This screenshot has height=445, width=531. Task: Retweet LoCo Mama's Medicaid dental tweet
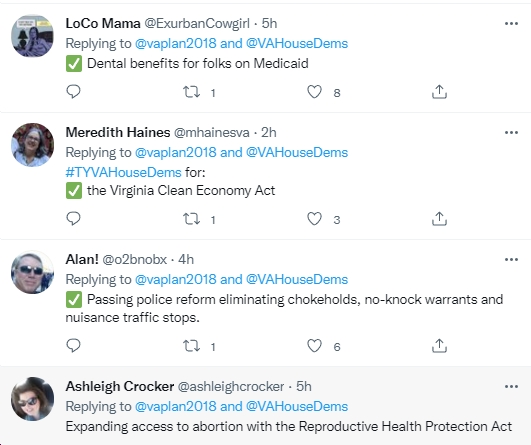tap(192, 92)
